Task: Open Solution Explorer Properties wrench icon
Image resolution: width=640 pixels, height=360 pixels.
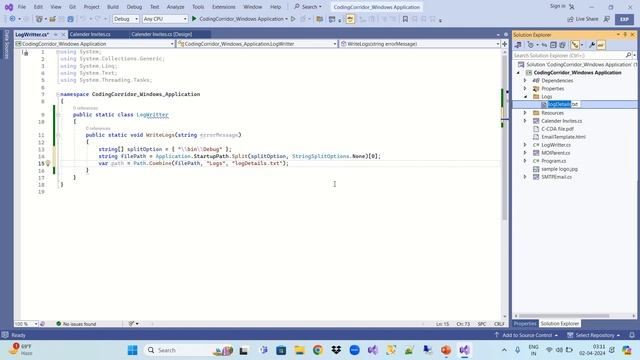Action: 592,45
